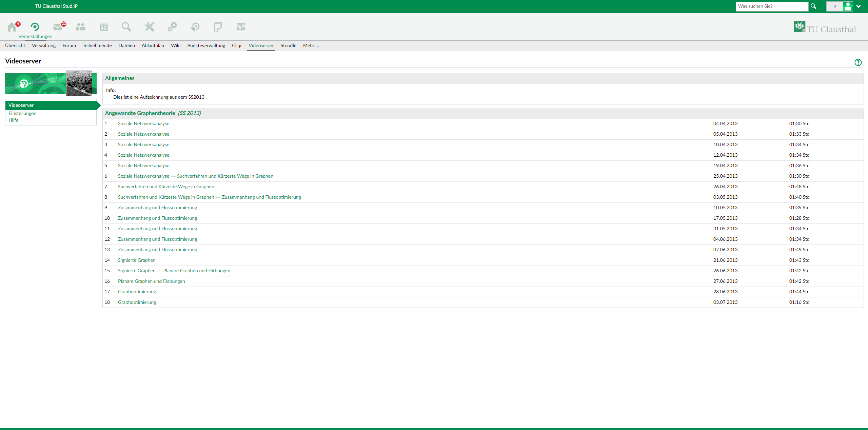Open the documents pages icon

coord(218,27)
